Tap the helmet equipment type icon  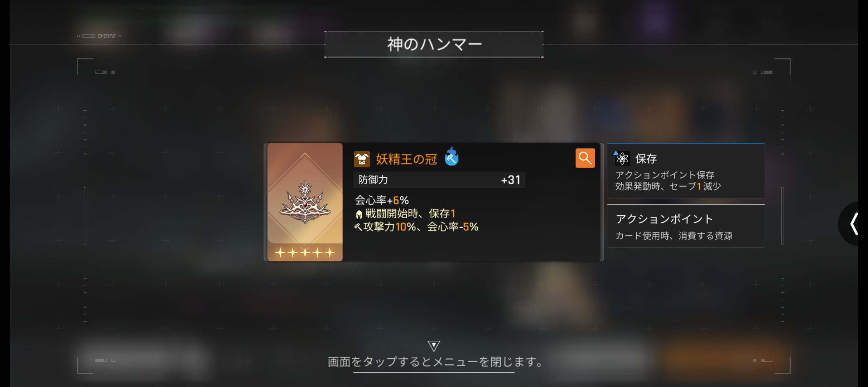click(x=362, y=159)
